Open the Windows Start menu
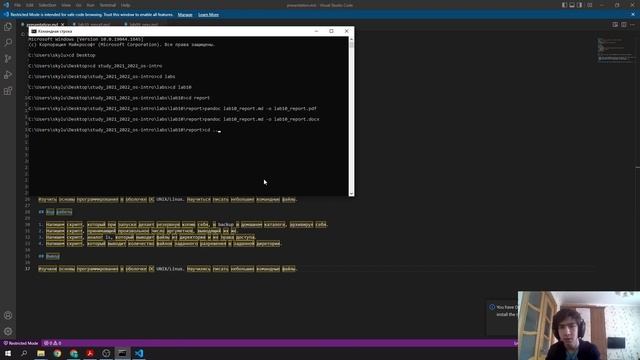Screen dimensions: 640x360 pyautogui.click(x=8, y=353)
